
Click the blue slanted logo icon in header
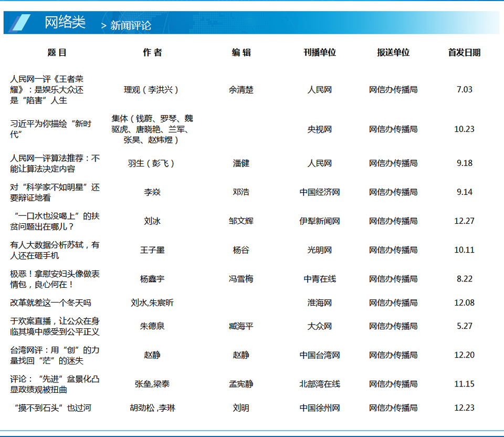(x=21, y=23)
